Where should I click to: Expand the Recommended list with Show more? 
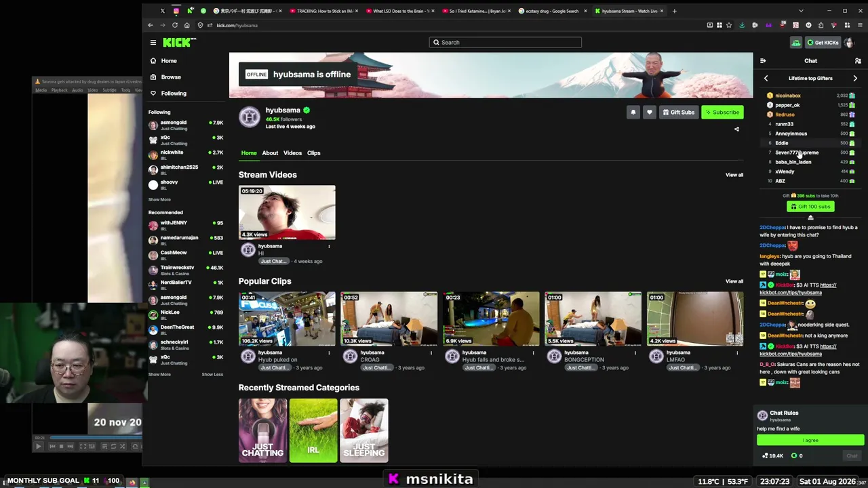pos(159,375)
